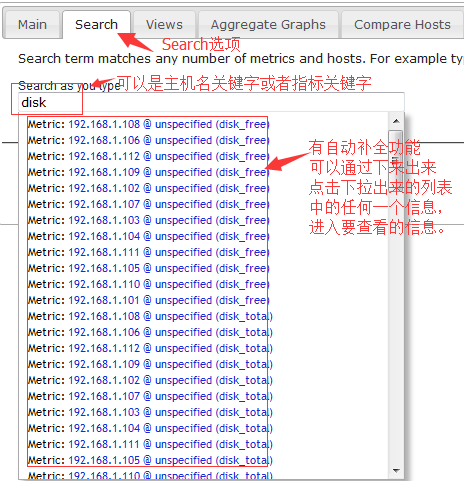Open the Views tab
464x481 pixels.
click(x=164, y=25)
